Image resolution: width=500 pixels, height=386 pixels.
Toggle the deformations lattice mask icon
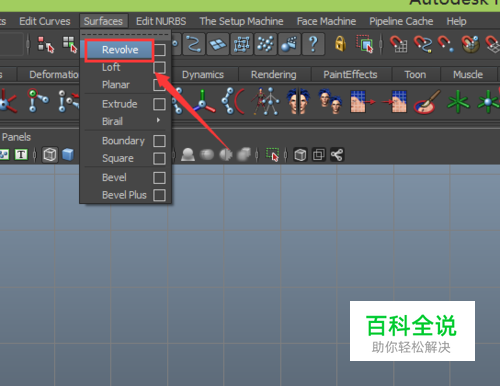pyautogui.click(x=241, y=44)
